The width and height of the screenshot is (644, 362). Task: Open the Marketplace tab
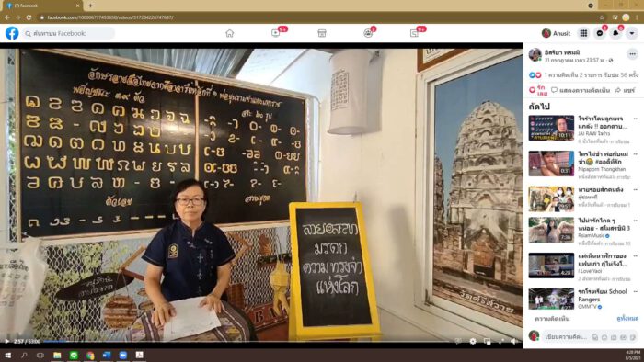click(322, 33)
